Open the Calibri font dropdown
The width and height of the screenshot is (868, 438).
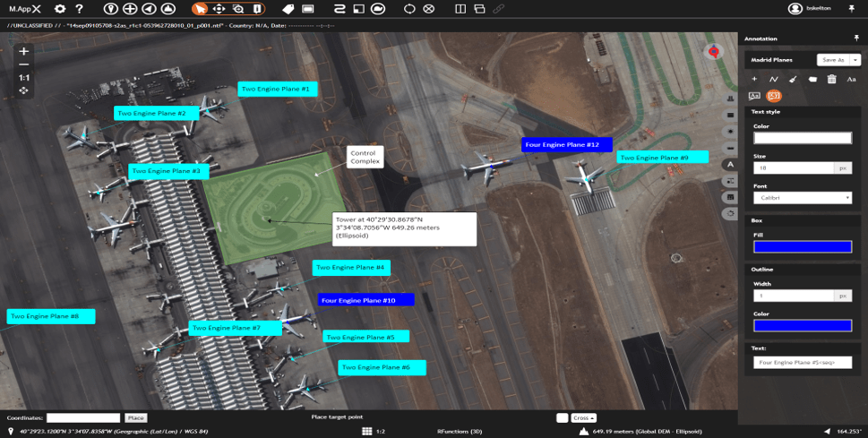(x=803, y=198)
